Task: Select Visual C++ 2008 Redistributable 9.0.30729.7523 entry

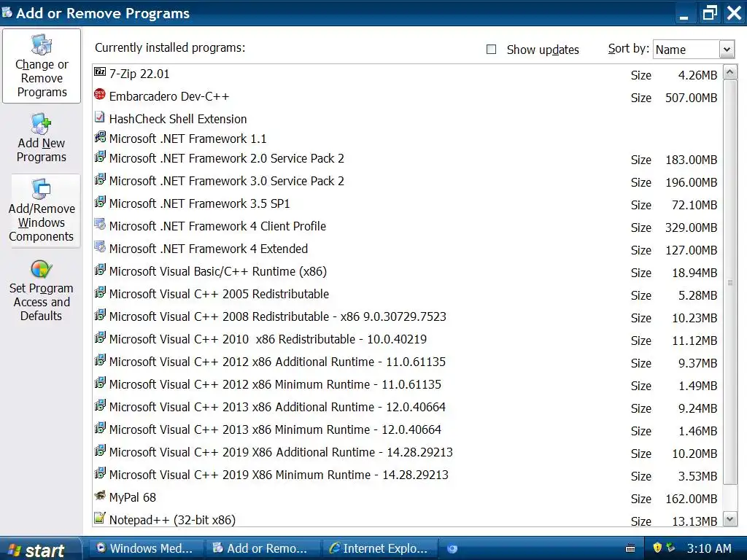Action: tap(277, 316)
